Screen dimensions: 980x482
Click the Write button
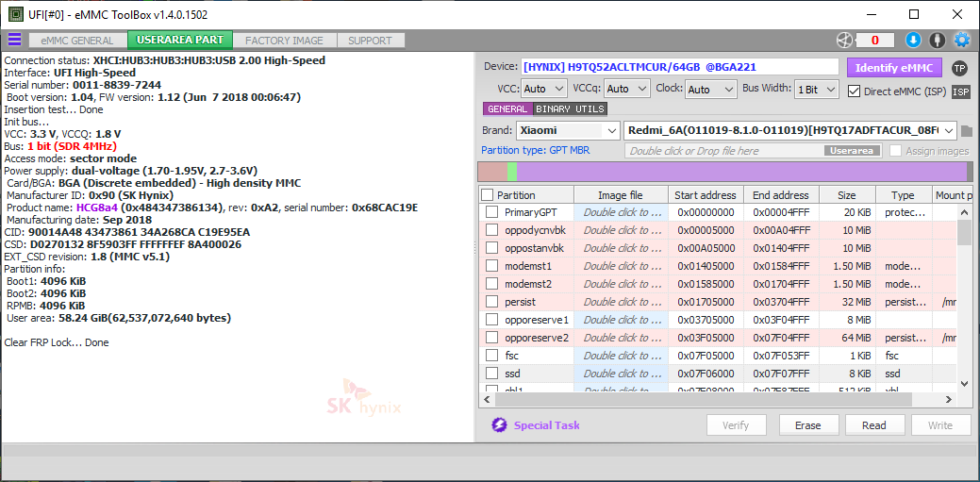pyautogui.click(x=939, y=425)
